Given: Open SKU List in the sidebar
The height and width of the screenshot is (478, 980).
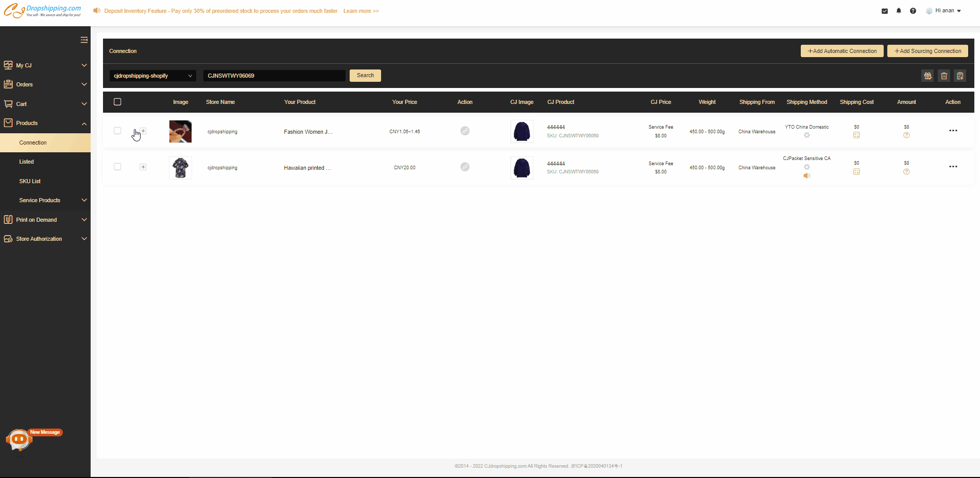Looking at the screenshot, I should pos(30,181).
